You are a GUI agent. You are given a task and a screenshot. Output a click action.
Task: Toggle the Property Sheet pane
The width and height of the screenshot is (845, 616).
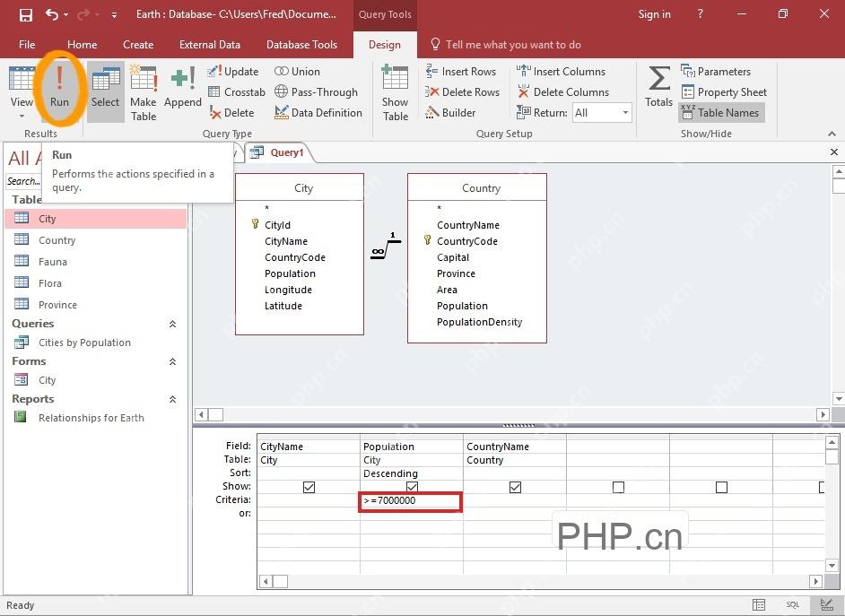724,92
